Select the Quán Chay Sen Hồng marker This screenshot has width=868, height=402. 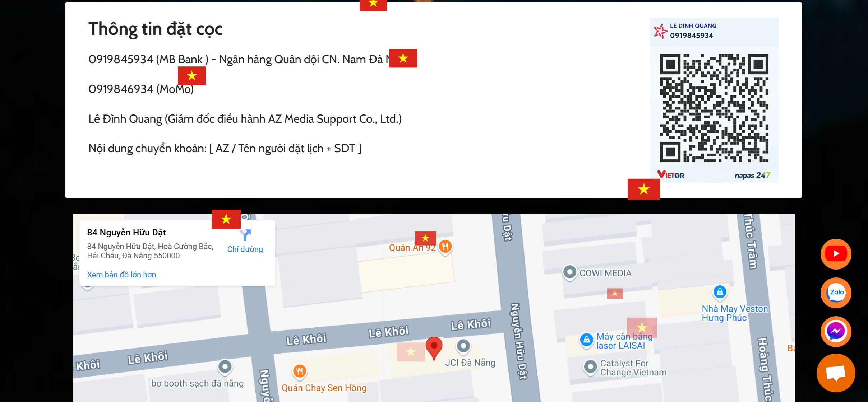299,371
